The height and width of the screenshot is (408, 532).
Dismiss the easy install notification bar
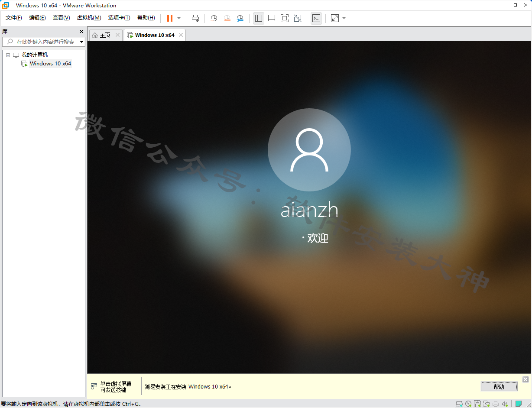coord(526,379)
